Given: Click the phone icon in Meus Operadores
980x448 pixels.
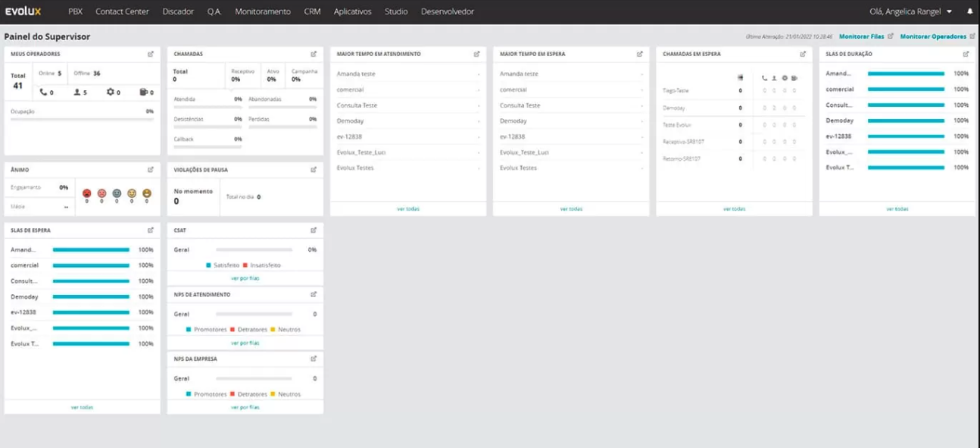Looking at the screenshot, I should [42, 92].
